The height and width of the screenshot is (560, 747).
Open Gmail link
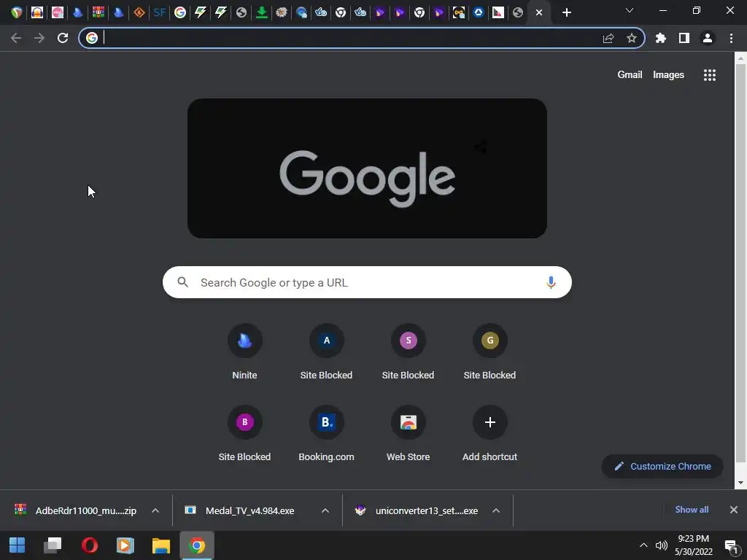[x=630, y=75]
